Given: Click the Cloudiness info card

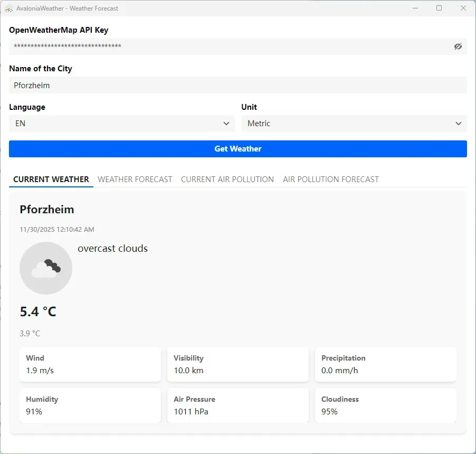Looking at the screenshot, I should [385, 405].
